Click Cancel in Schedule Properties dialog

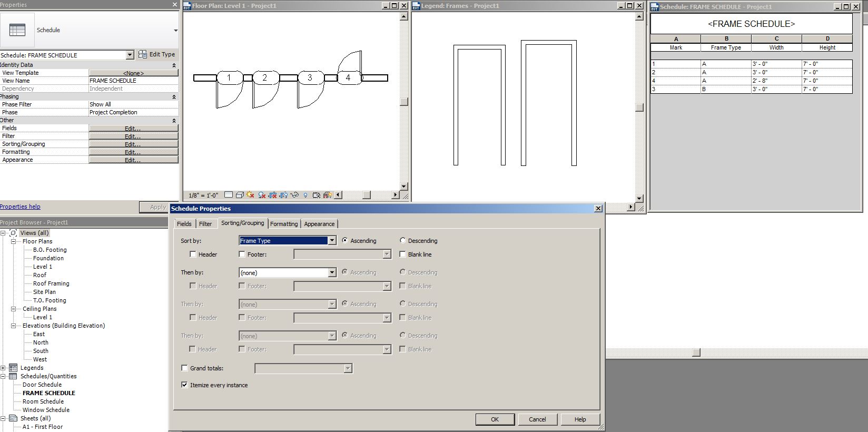(x=537, y=419)
